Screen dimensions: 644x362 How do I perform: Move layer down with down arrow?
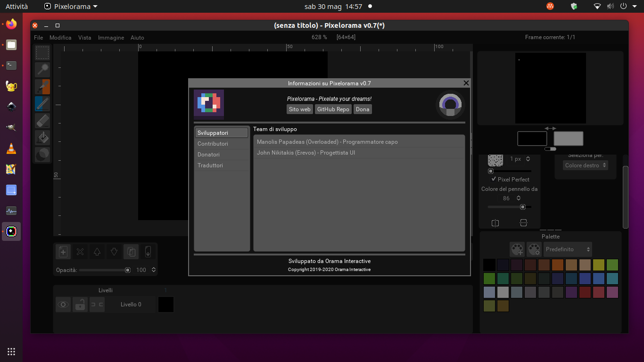click(x=114, y=252)
